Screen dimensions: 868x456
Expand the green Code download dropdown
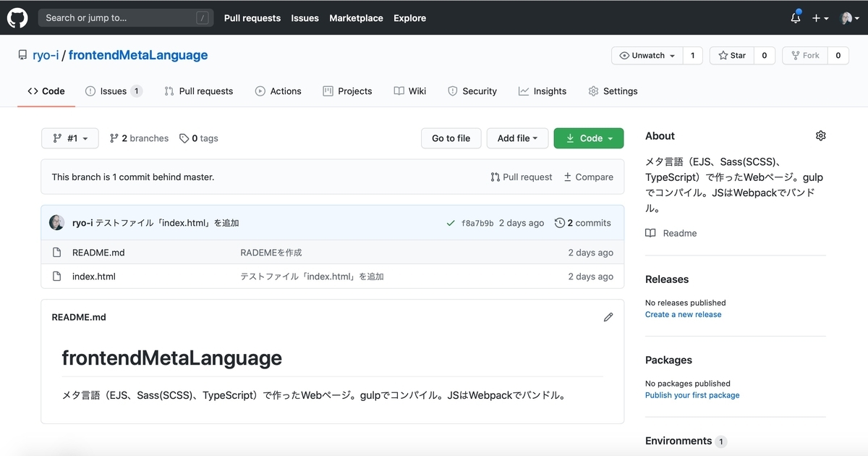pyautogui.click(x=589, y=138)
